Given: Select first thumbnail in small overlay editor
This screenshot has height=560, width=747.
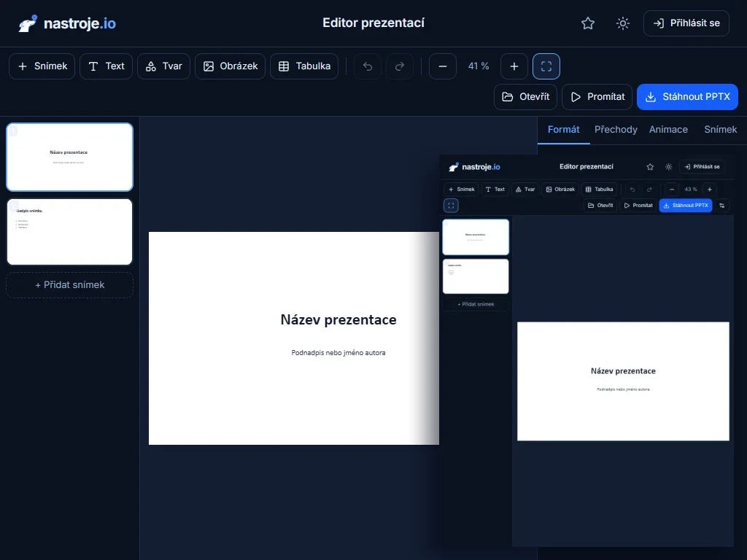Looking at the screenshot, I should tap(476, 237).
